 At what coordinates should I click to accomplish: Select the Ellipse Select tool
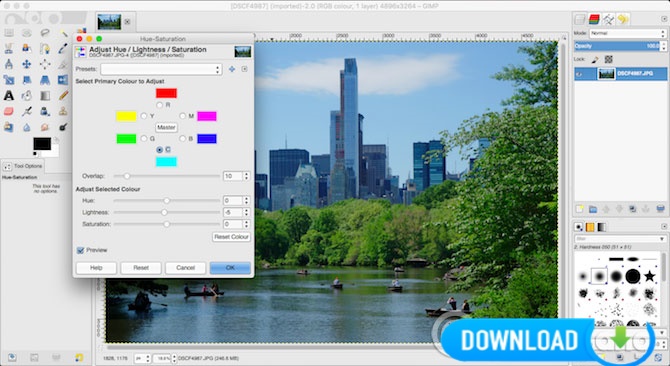(x=26, y=32)
